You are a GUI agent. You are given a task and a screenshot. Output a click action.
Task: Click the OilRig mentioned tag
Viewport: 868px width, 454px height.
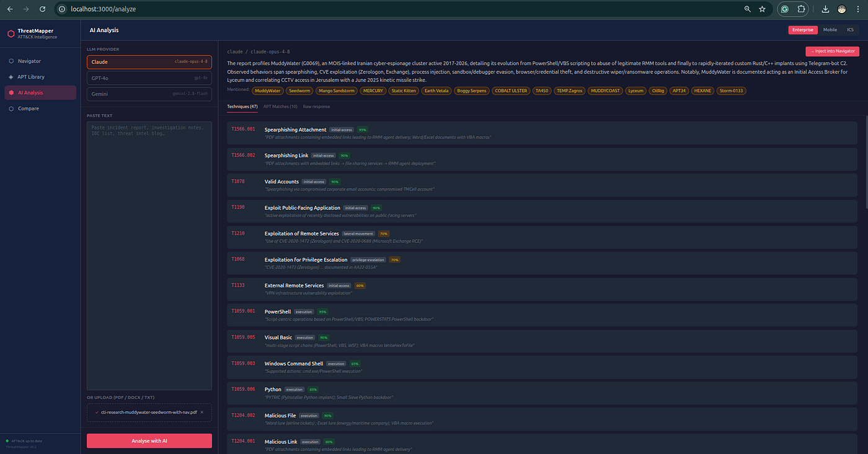click(659, 90)
